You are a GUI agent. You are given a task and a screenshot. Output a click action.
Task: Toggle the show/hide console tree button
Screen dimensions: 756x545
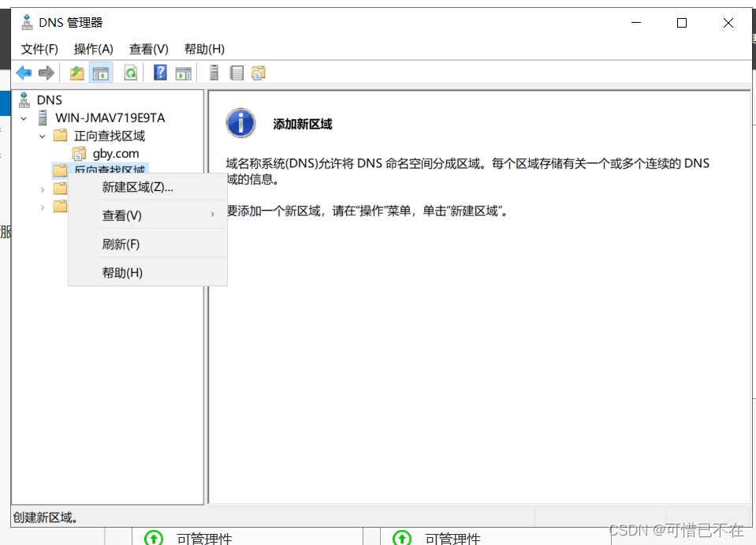pyautogui.click(x=101, y=73)
